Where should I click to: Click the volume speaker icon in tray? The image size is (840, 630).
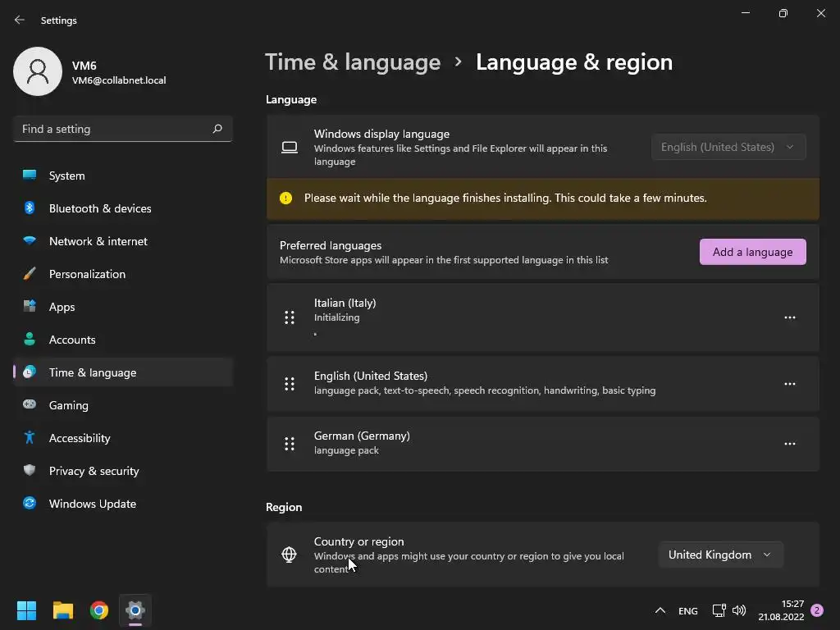[x=739, y=610]
